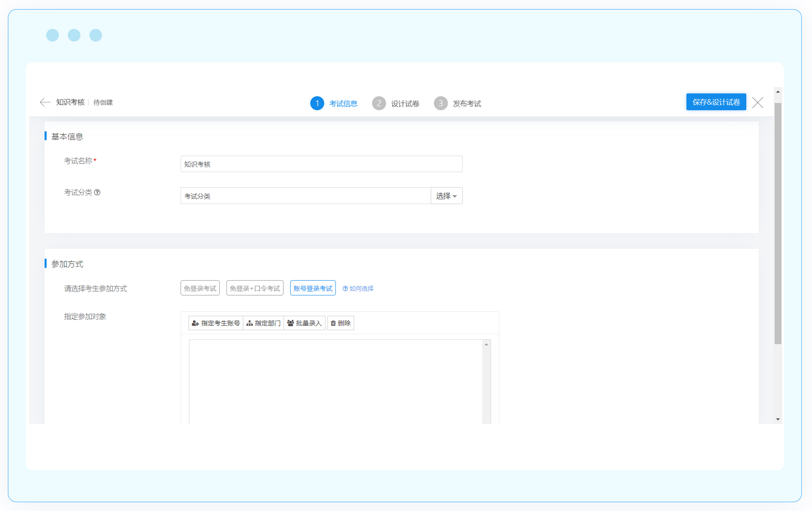
Task: Select the 免登录考试 option
Action: 200,288
